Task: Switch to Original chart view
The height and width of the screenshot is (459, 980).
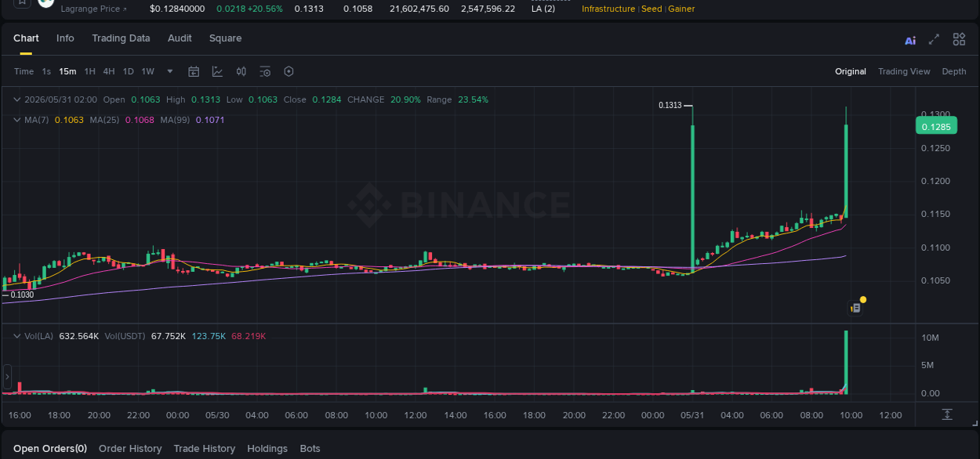Action: (x=851, y=71)
